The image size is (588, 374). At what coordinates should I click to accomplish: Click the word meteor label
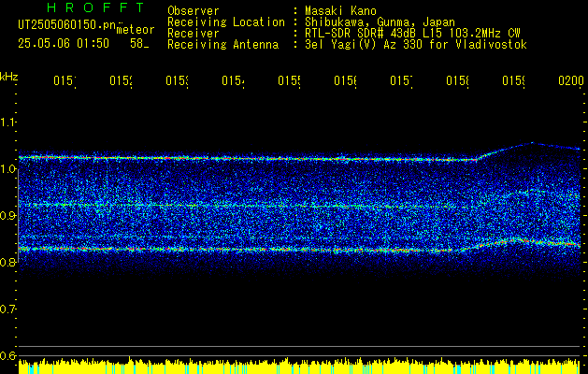(x=136, y=30)
